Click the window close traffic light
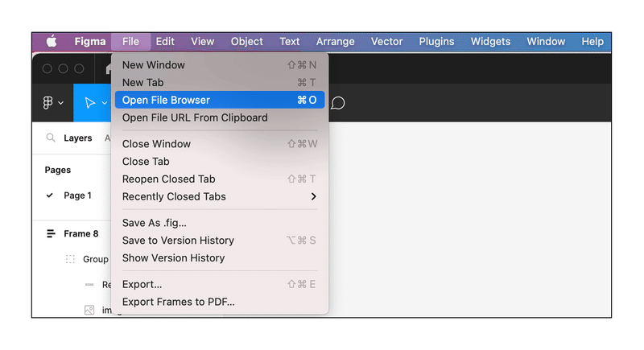This screenshot has height=350, width=644. click(47, 68)
